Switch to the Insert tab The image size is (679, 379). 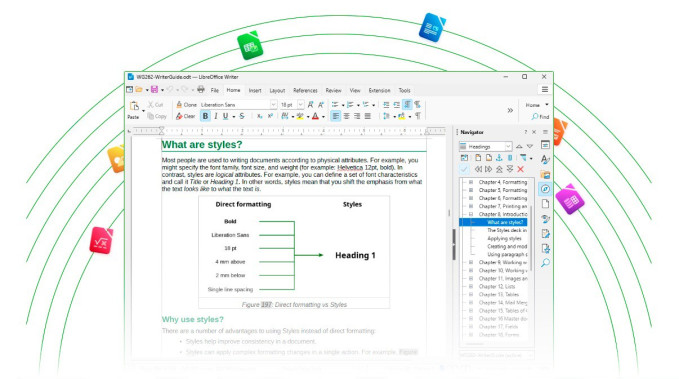click(255, 90)
